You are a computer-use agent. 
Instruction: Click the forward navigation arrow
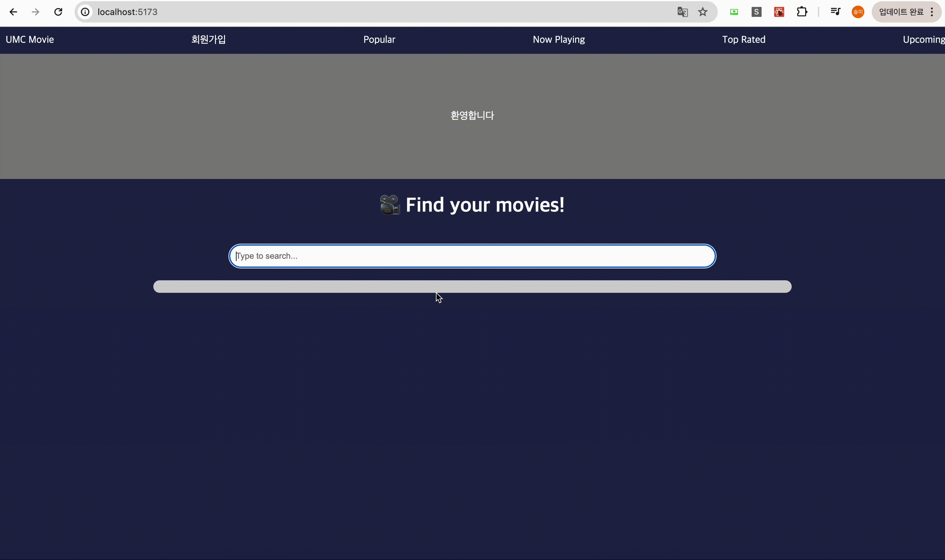click(x=35, y=12)
